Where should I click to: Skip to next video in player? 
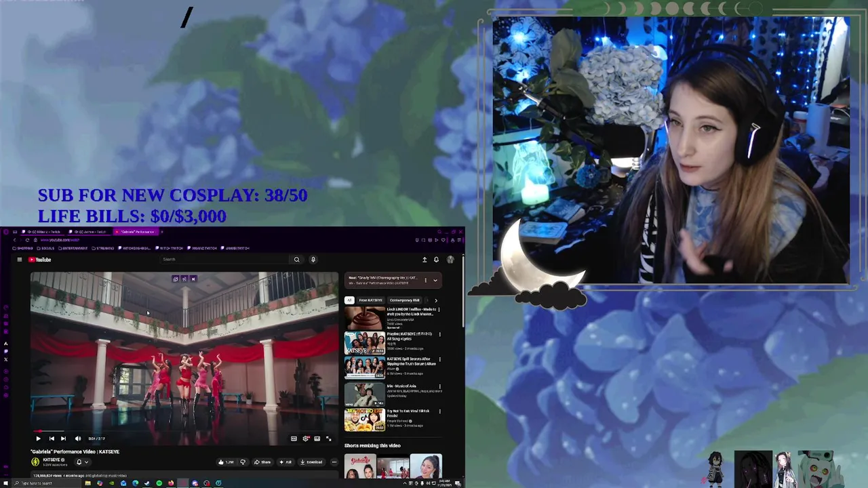(x=63, y=439)
